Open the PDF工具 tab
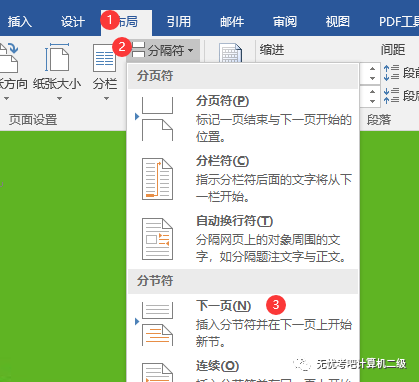Viewport: 419px width, 382px height. point(399,22)
